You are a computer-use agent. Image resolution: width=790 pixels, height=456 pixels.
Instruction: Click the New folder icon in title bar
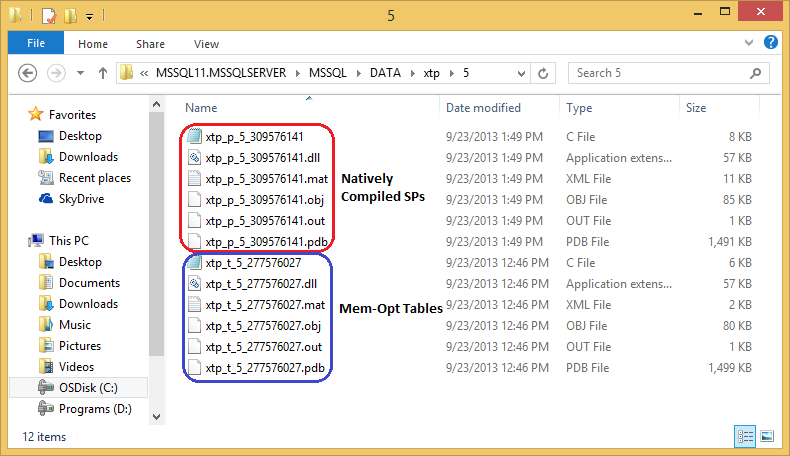pyautogui.click(x=70, y=16)
